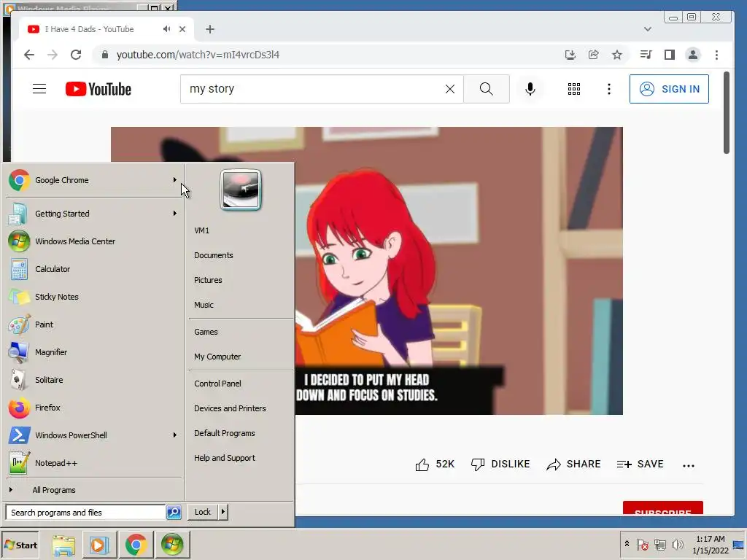
Task: Open Chrome media controls icon
Action: click(646, 55)
